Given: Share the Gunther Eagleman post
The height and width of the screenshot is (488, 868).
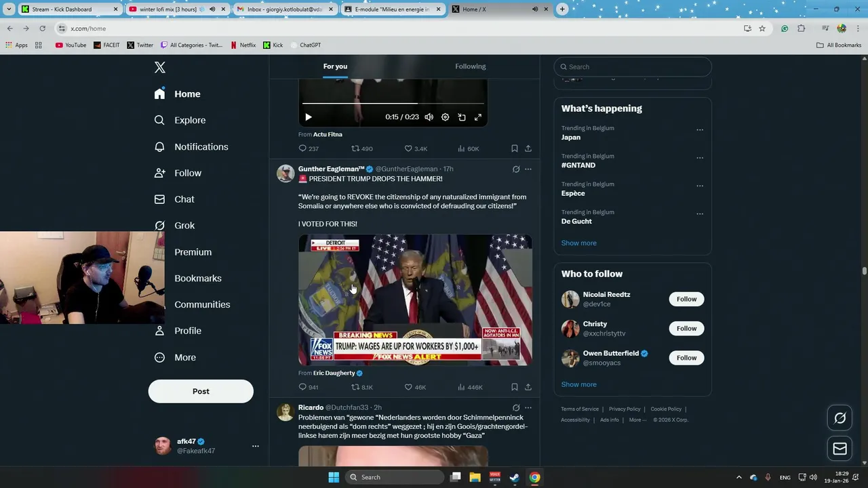Looking at the screenshot, I should pyautogui.click(x=528, y=387).
